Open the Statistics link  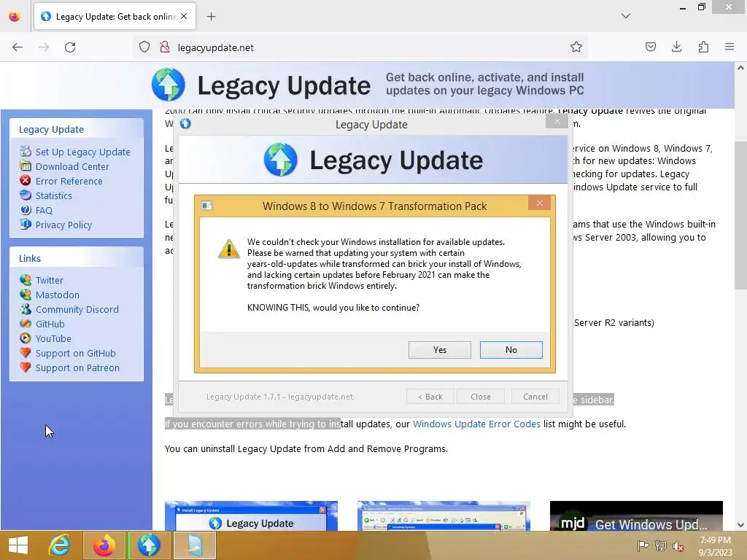click(54, 195)
